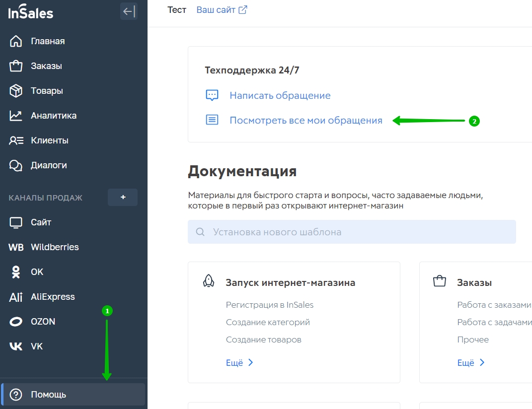Click the Тест shop name in header
The height and width of the screenshot is (409, 532).
(x=177, y=10)
